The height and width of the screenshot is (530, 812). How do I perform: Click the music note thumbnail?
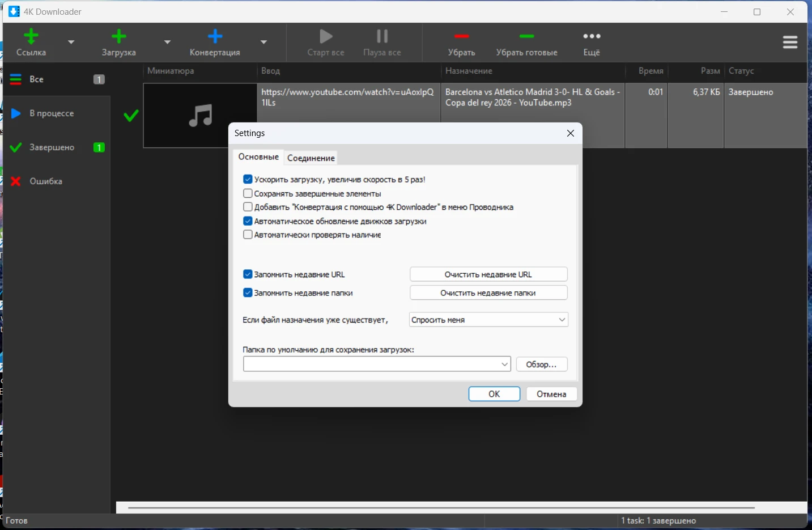[x=200, y=116]
